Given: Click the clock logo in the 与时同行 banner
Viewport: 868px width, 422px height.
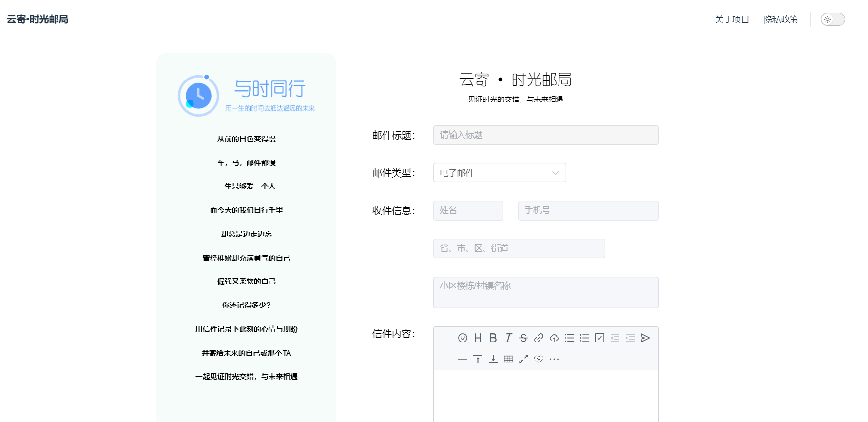Looking at the screenshot, I should (x=198, y=96).
